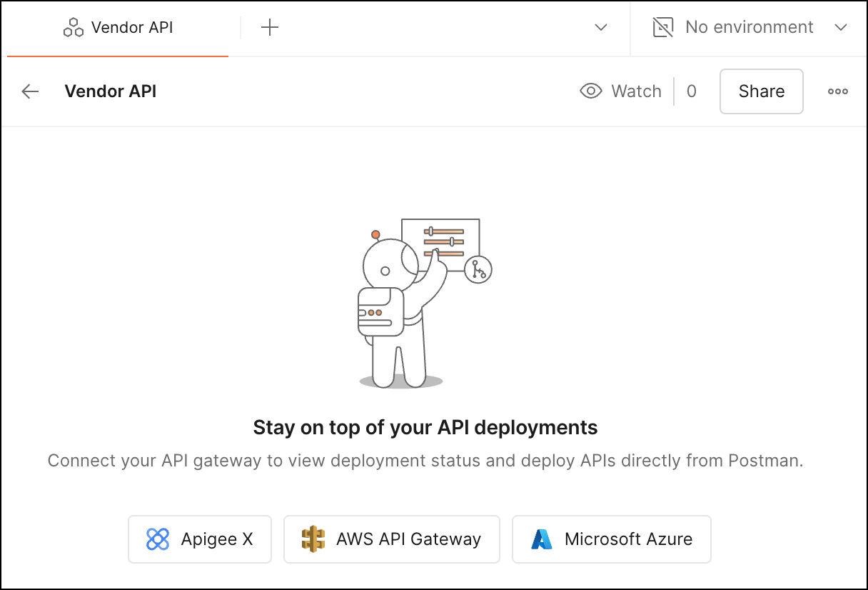Toggle the Watch eye icon
The height and width of the screenshot is (590, 868).
(x=591, y=91)
